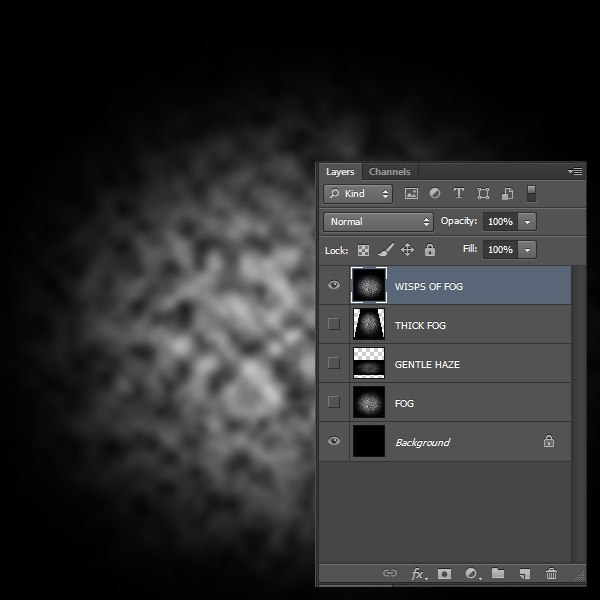The width and height of the screenshot is (600, 600).
Task: Filter layers by adjustment layers icon
Action: pos(435,194)
